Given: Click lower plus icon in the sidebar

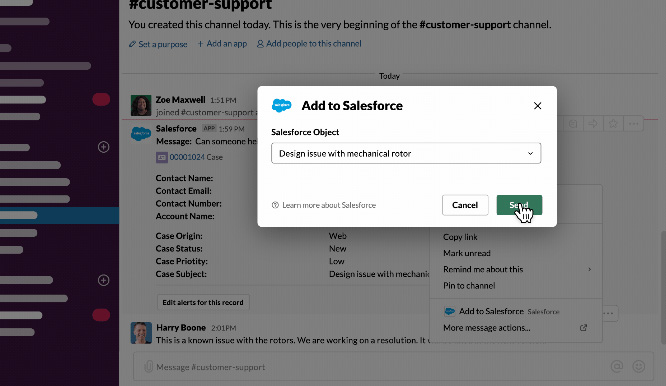Looking at the screenshot, I should tap(104, 280).
